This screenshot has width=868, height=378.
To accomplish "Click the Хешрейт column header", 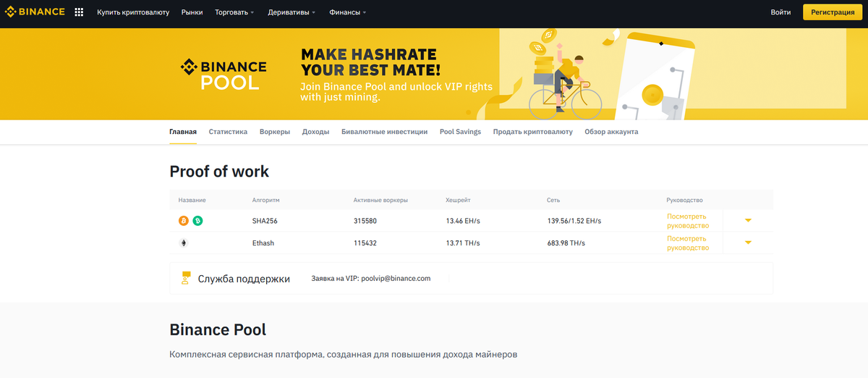I will [459, 200].
